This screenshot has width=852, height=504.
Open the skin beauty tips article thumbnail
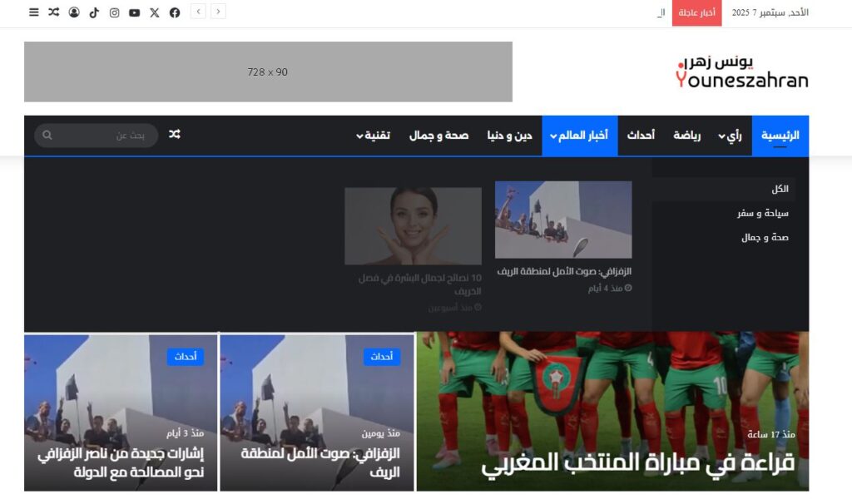point(413,225)
